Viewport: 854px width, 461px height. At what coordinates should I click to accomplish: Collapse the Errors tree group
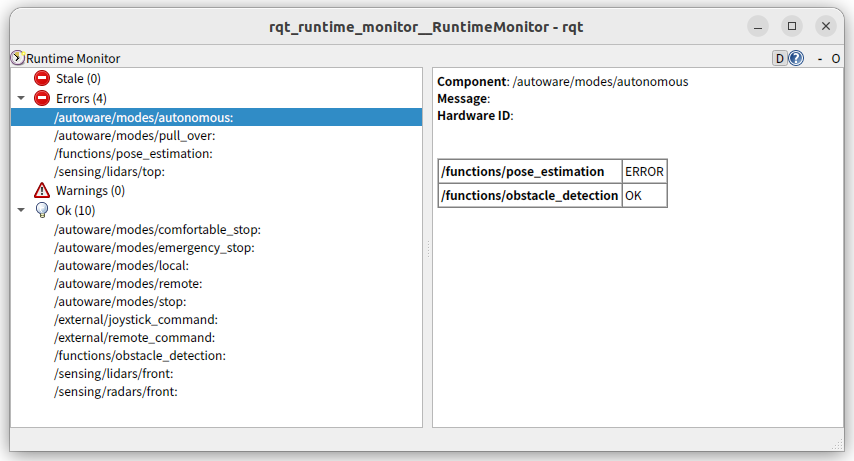pyautogui.click(x=21, y=99)
